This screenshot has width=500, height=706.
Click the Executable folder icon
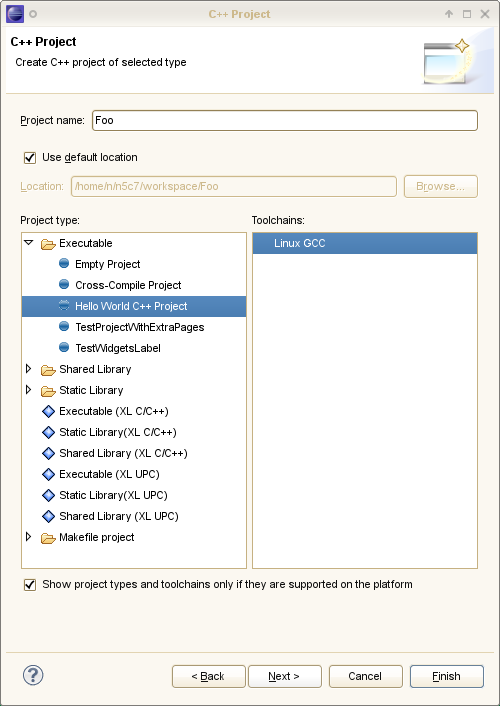coord(48,244)
